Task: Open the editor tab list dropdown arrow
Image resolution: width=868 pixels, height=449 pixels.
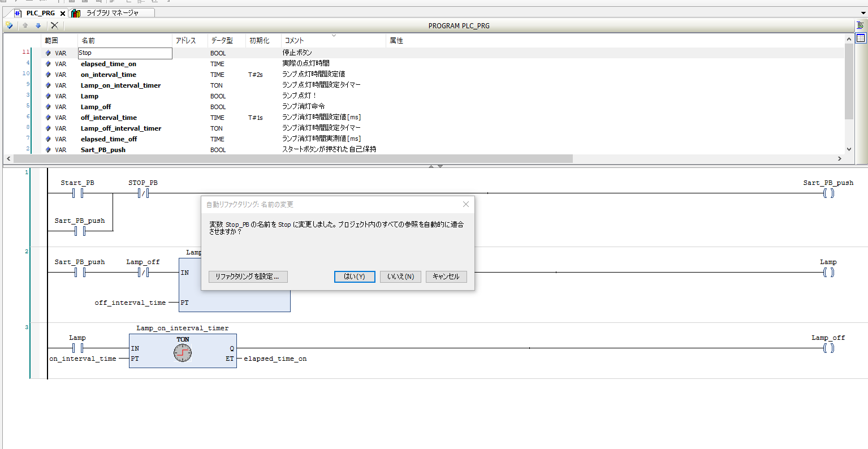Action: [x=862, y=13]
